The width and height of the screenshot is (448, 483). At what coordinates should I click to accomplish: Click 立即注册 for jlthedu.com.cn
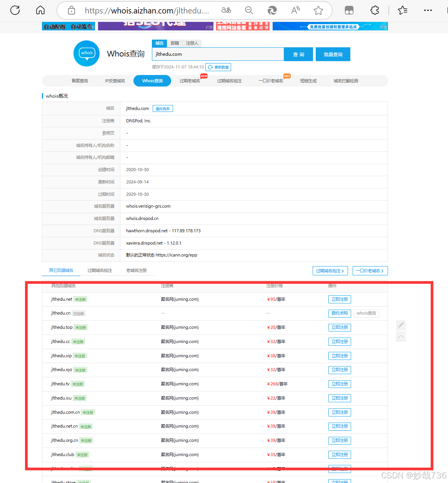click(340, 412)
